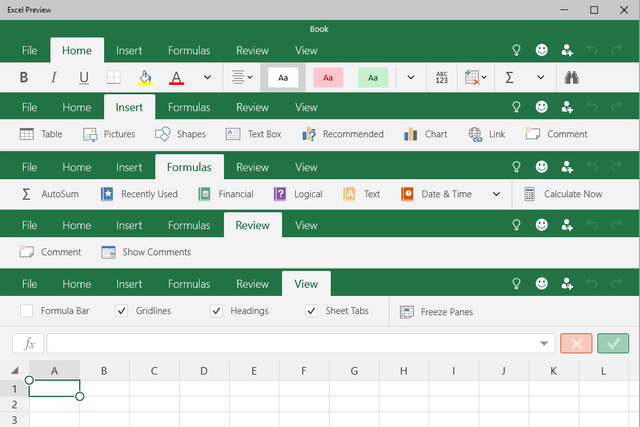Click Calculate Now
Viewport: 640px width, 427px height.
563,194
